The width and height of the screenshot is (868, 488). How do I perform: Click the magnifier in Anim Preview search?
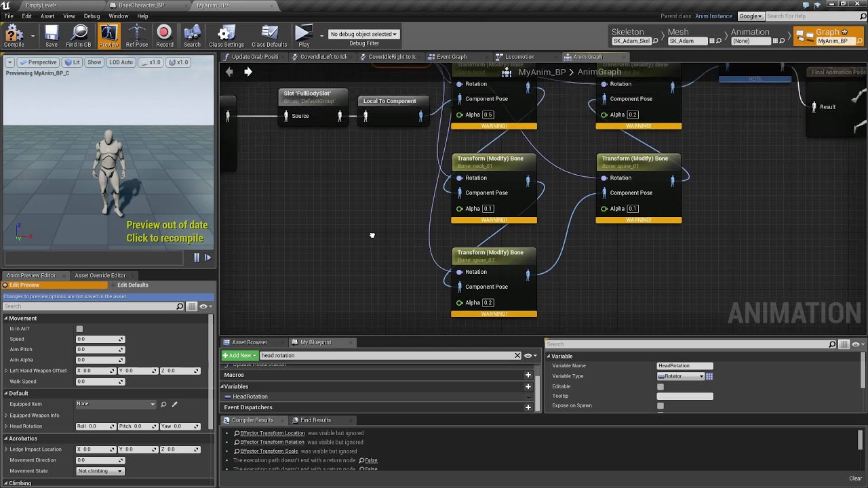click(180, 306)
